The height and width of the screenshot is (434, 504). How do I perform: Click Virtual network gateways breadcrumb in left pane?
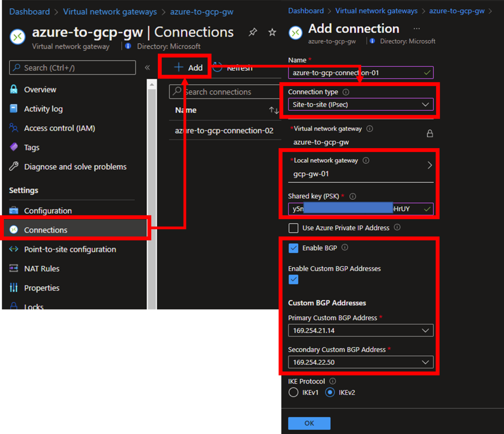click(x=110, y=12)
